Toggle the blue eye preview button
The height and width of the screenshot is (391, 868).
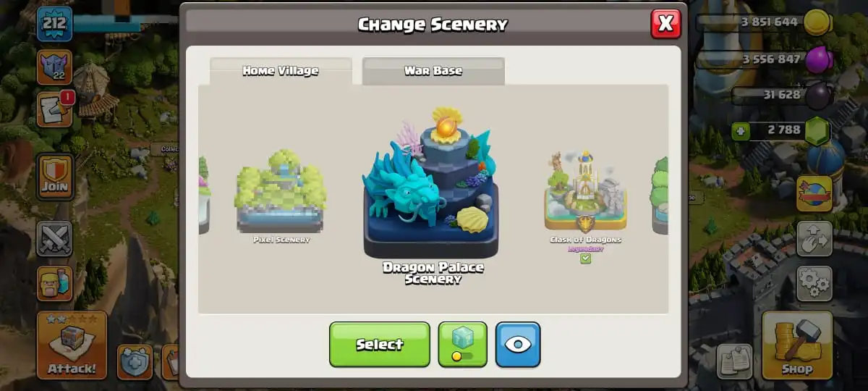coord(518,345)
